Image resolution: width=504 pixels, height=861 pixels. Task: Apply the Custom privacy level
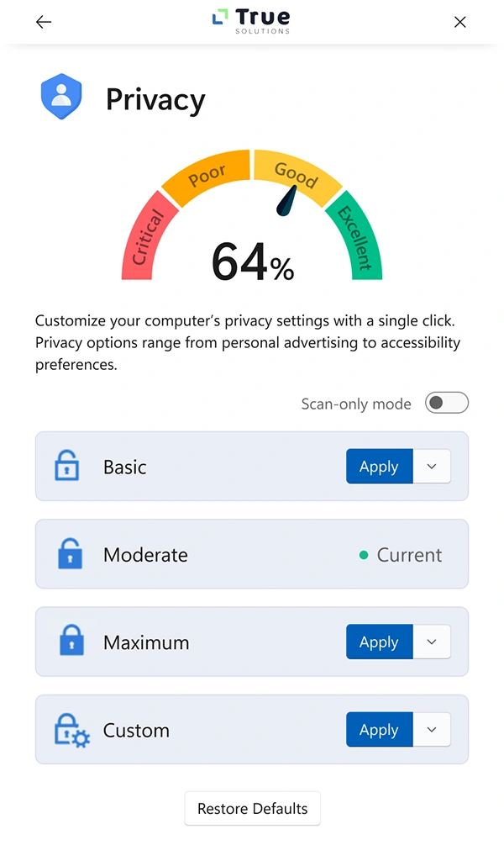click(x=379, y=729)
